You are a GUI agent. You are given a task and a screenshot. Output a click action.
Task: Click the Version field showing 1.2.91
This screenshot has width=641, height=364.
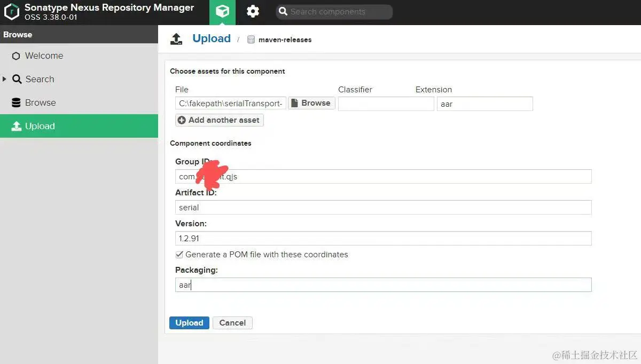(383, 238)
